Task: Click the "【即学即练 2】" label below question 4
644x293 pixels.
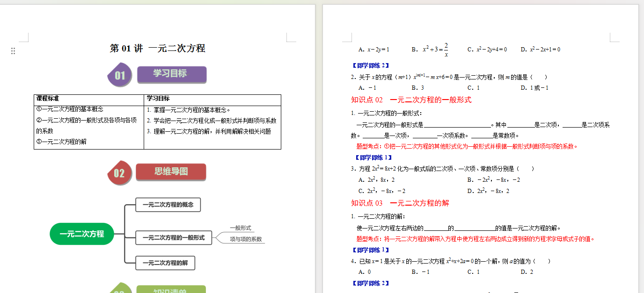Action: 370,283
